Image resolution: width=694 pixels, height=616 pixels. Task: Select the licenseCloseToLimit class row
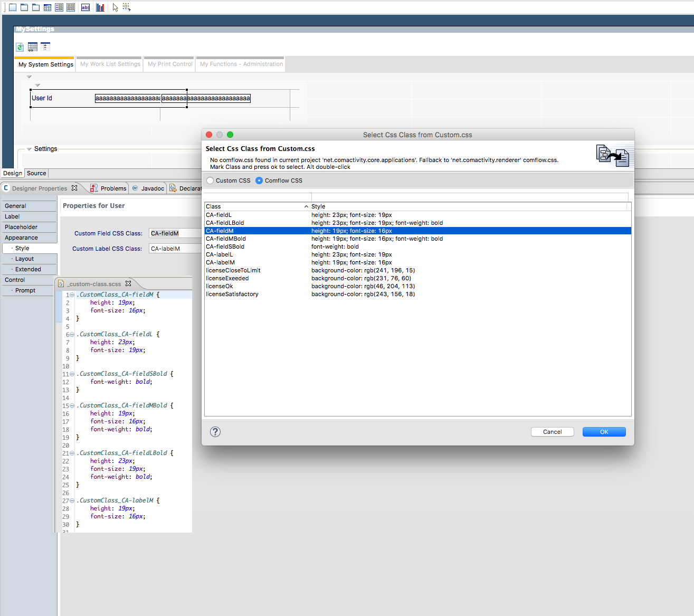pyautogui.click(x=418, y=270)
